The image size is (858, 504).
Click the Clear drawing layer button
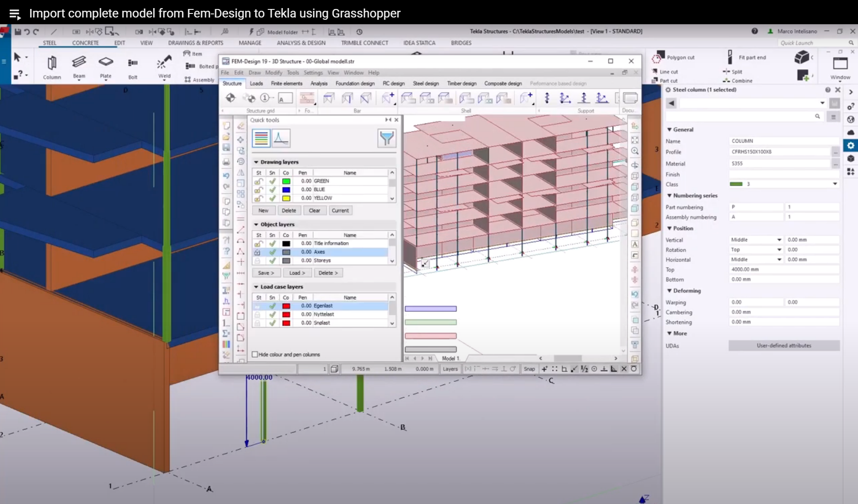coord(314,210)
